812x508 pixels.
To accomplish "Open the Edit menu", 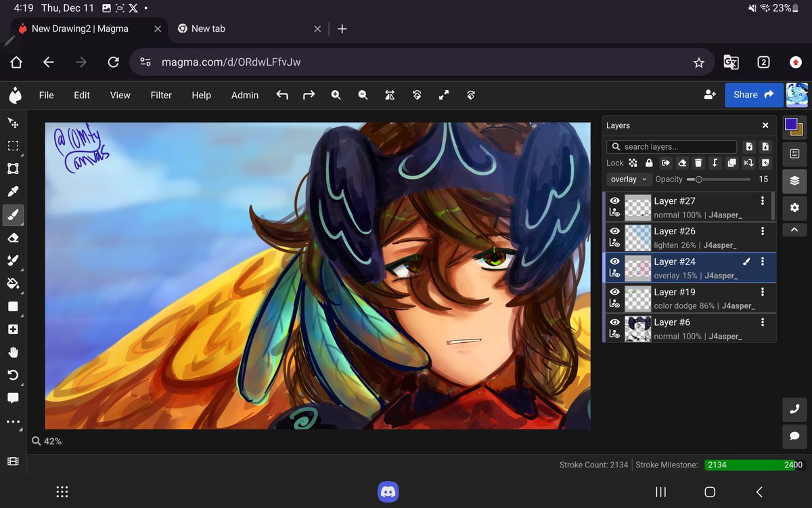I will (82, 96).
